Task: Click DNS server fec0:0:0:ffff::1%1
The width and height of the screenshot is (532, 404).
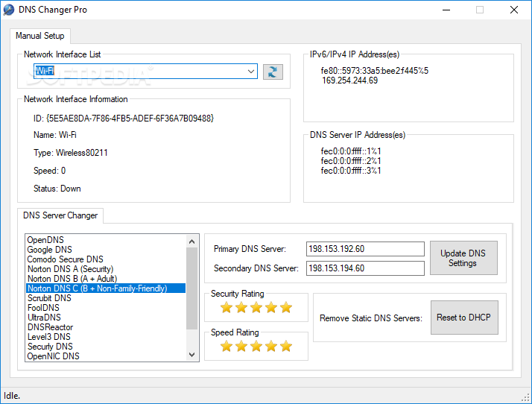Action: pos(351,151)
